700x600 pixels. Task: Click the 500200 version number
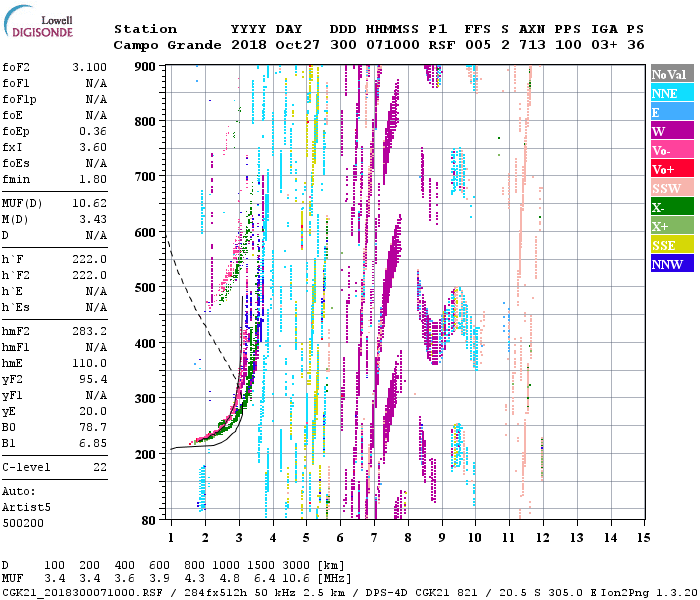coord(23,523)
